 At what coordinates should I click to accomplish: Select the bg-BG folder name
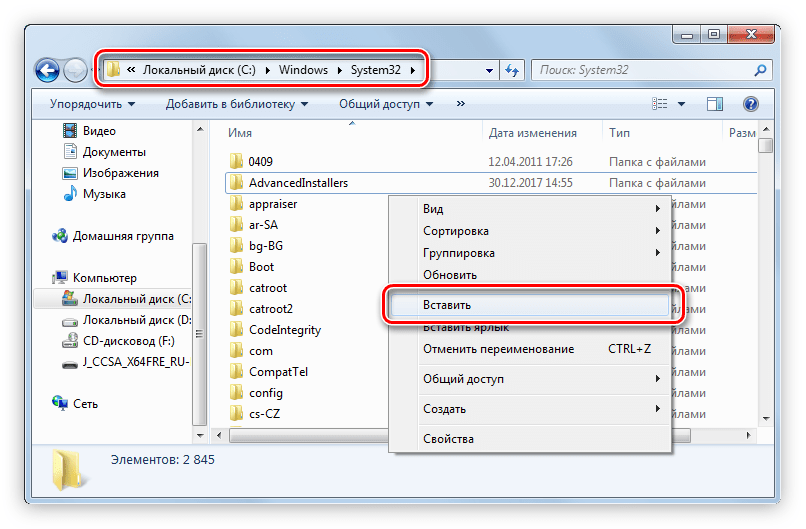266,246
